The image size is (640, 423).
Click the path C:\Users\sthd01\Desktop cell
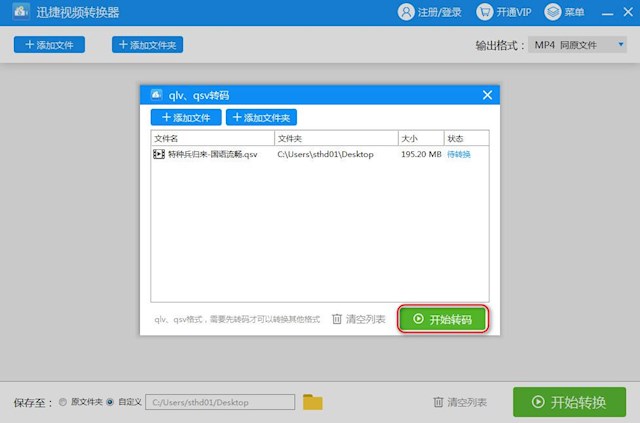(x=325, y=154)
